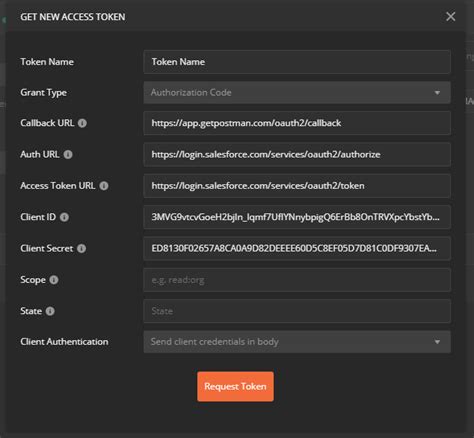Screen dimensions: 474x438
Task: Click the Scope input field
Action: (x=297, y=280)
